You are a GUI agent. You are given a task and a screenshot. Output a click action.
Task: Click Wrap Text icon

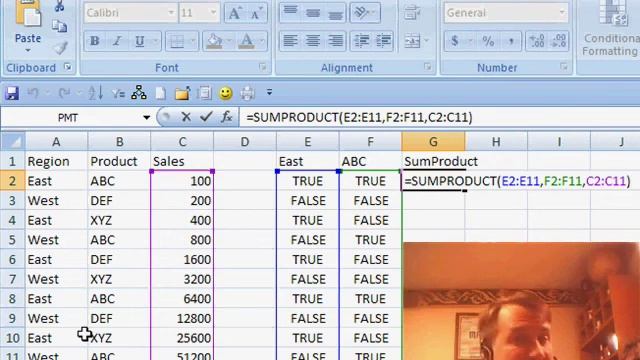412,12
